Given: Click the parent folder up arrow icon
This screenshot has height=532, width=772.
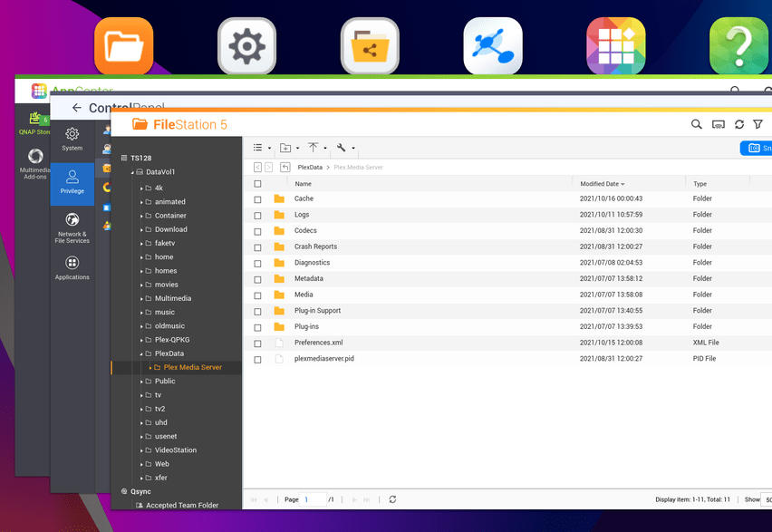Looking at the screenshot, I should click(285, 167).
